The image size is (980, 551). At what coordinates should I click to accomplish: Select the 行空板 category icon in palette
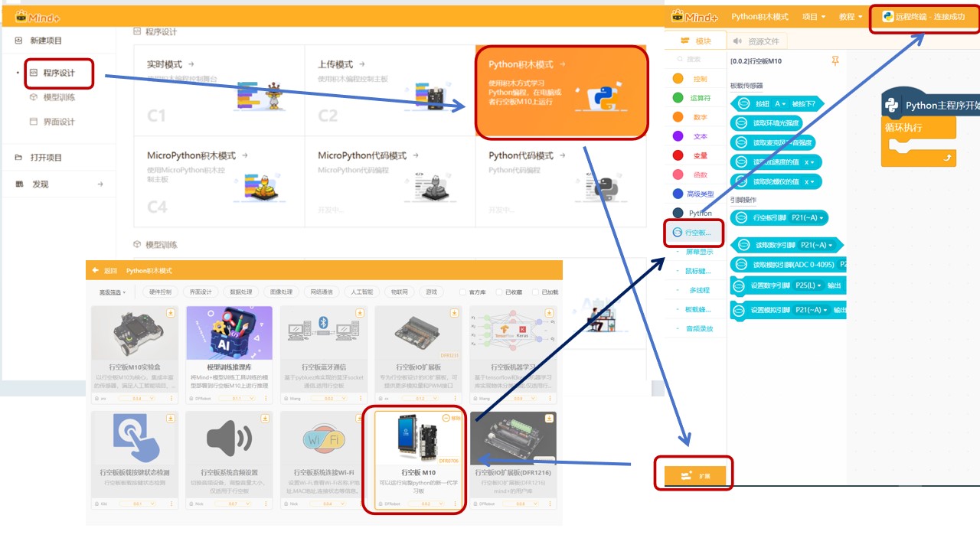coord(677,232)
